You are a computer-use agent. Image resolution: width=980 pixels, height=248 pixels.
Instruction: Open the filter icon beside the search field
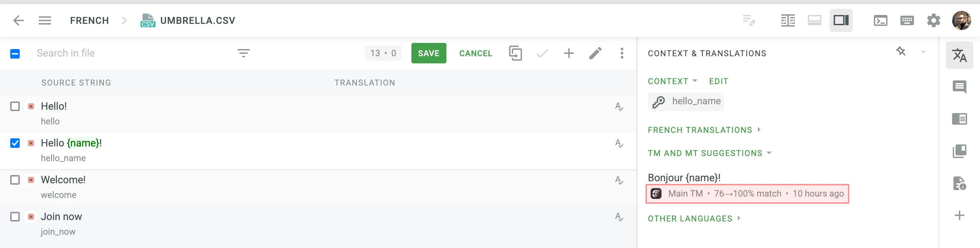coord(244,53)
